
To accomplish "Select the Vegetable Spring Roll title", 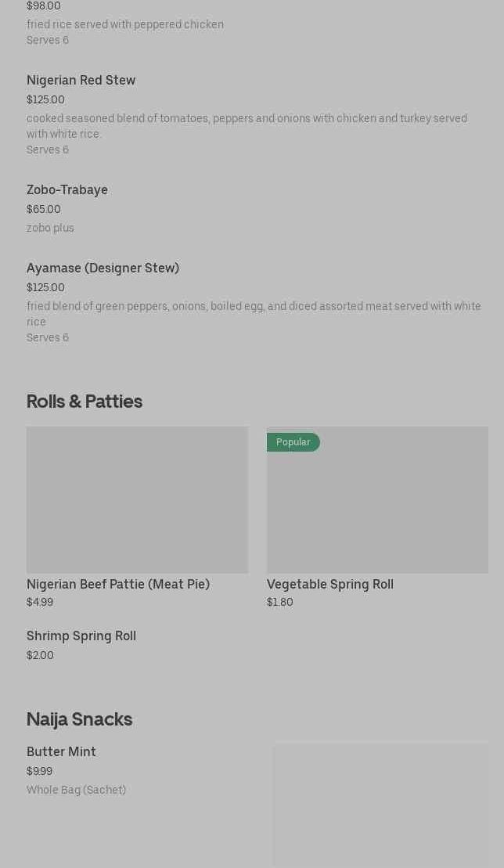I will (329, 584).
